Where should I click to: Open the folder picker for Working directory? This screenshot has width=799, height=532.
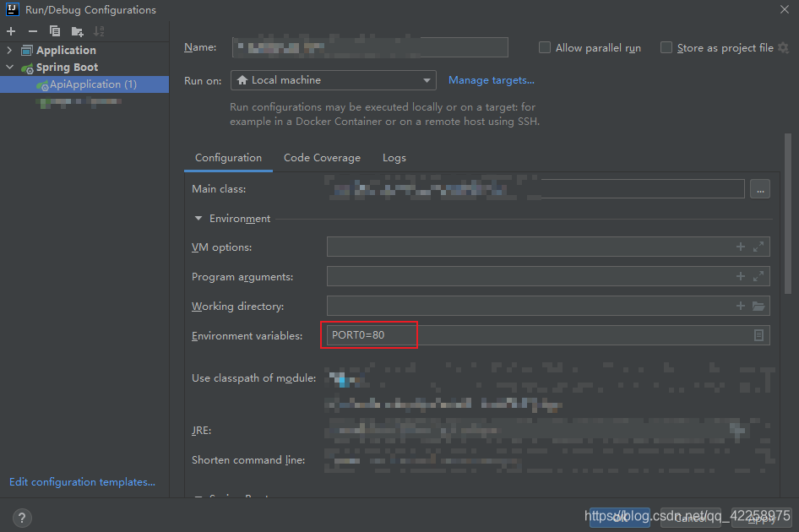pyautogui.click(x=758, y=306)
